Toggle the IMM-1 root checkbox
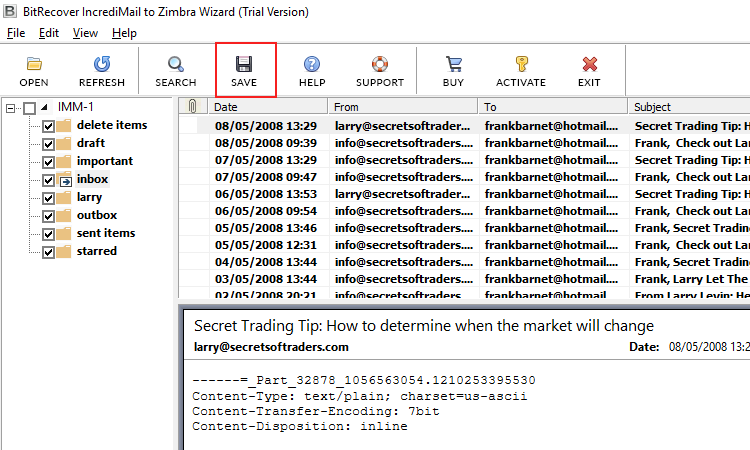This screenshot has height=450, width=750. pyautogui.click(x=29, y=108)
